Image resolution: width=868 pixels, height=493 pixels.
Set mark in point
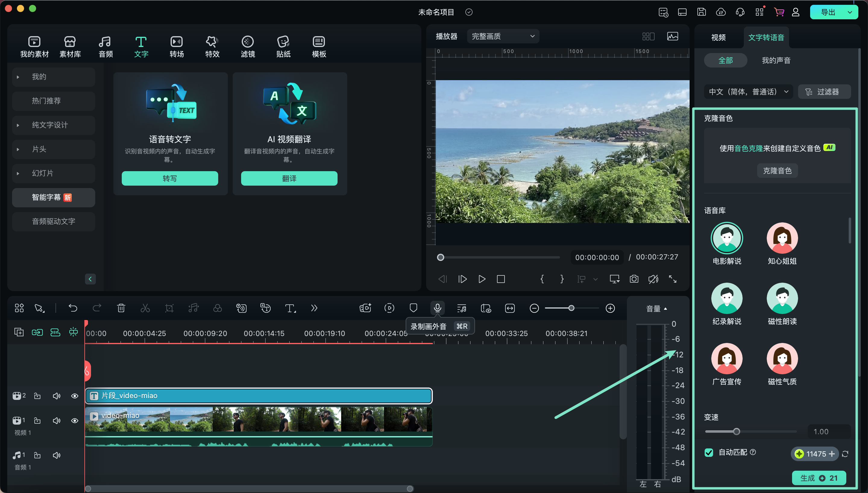click(542, 279)
